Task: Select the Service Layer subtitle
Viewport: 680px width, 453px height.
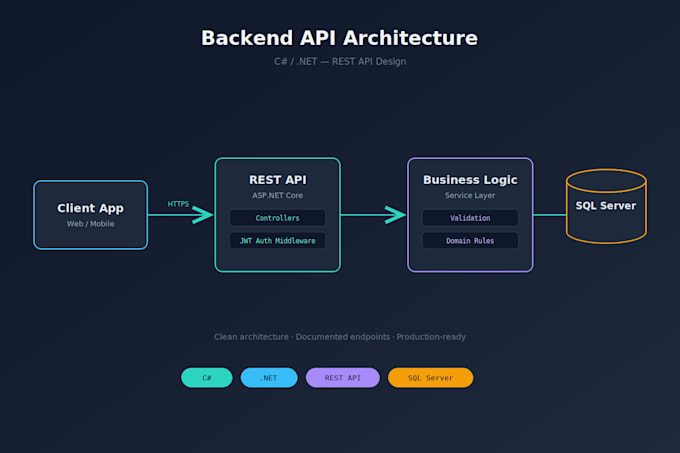Action: [x=470, y=196]
